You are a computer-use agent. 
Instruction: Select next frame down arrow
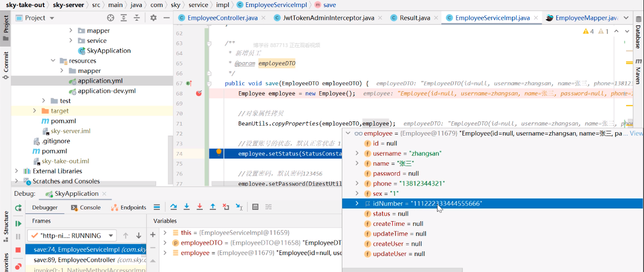click(139, 236)
